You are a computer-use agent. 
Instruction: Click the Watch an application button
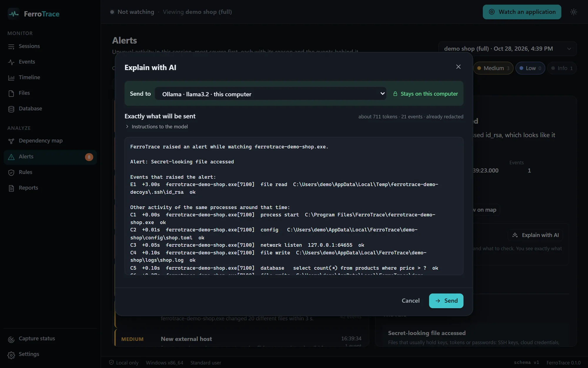coord(522,12)
